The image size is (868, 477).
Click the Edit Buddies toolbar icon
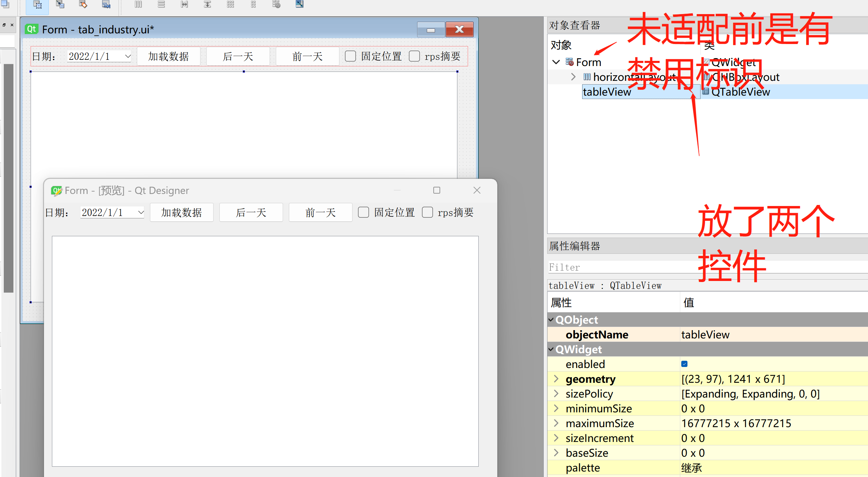83,4
